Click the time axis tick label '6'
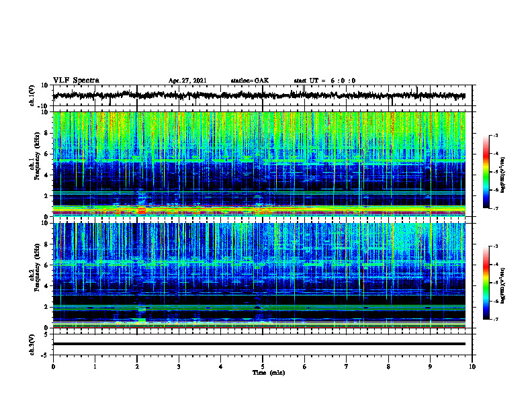The width and height of the screenshot is (532, 411). coord(305,367)
